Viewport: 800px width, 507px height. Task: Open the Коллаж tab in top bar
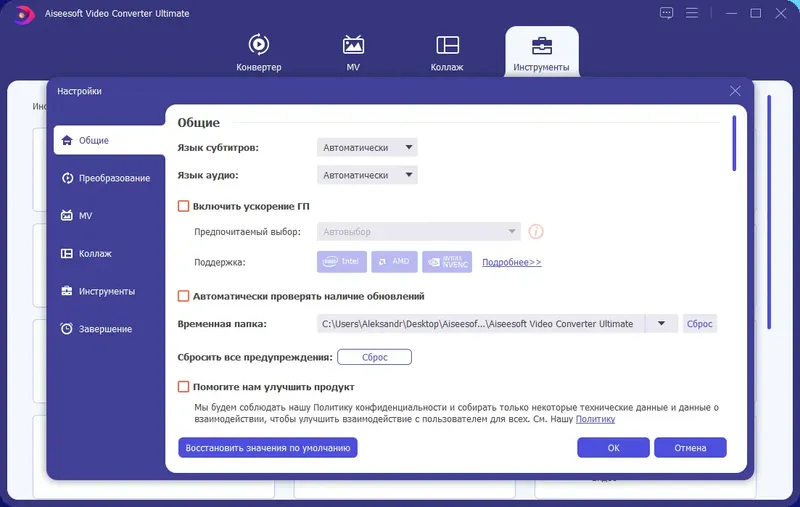pos(447,52)
